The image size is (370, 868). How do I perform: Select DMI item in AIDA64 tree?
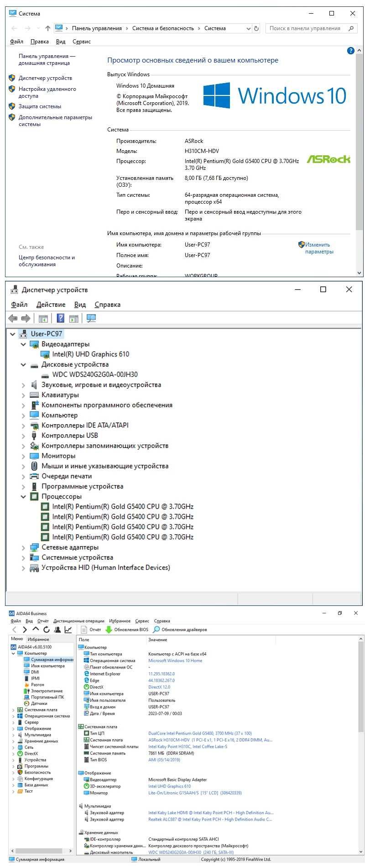click(x=31, y=672)
